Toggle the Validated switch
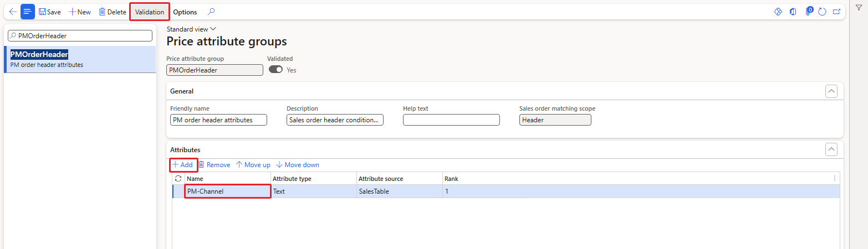This screenshot has height=249, width=868. (275, 70)
